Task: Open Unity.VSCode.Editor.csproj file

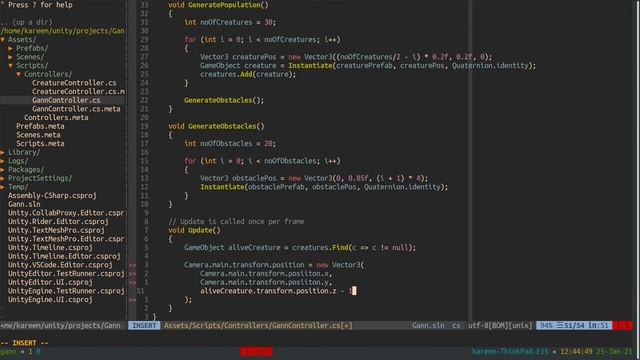Action: point(60,264)
